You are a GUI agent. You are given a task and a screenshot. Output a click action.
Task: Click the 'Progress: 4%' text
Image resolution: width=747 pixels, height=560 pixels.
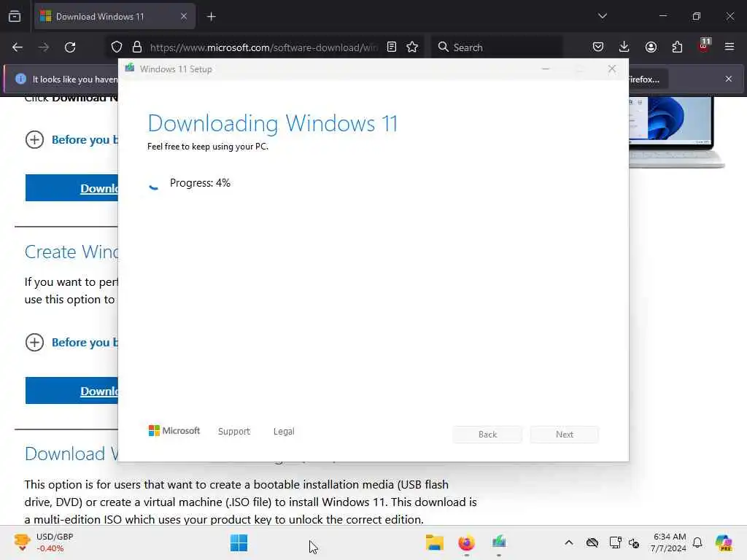click(x=200, y=183)
